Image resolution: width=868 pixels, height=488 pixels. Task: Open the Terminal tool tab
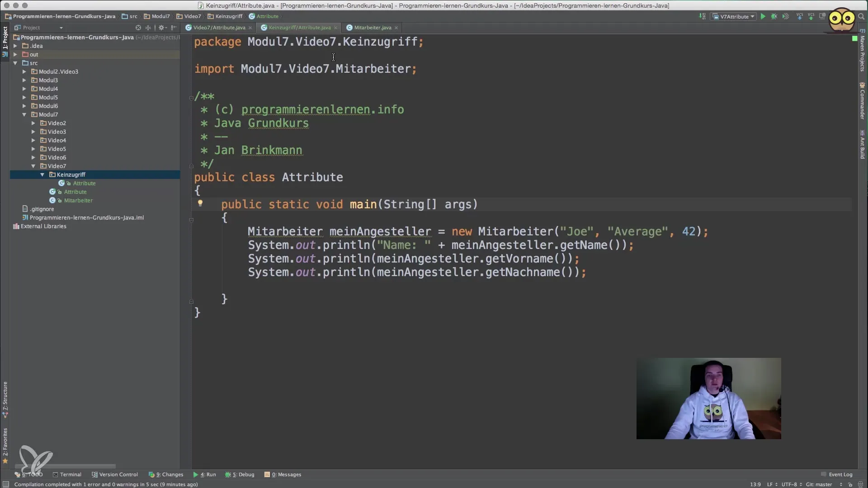pyautogui.click(x=67, y=474)
